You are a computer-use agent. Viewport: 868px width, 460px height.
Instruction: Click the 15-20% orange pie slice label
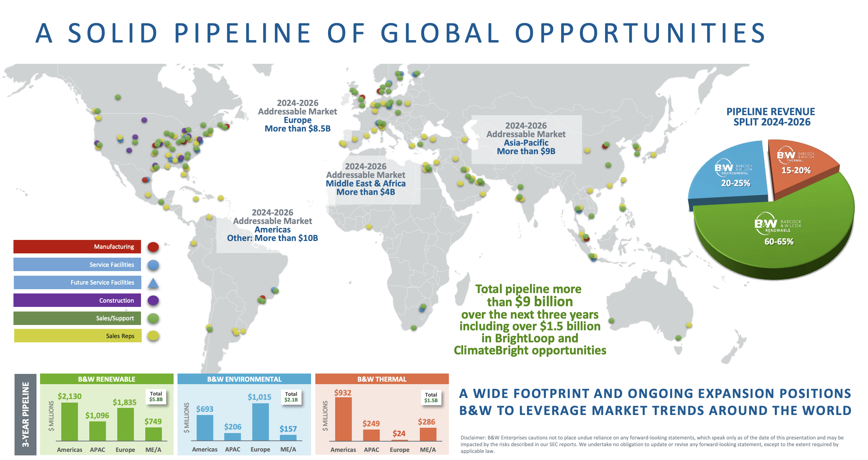tap(796, 170)
